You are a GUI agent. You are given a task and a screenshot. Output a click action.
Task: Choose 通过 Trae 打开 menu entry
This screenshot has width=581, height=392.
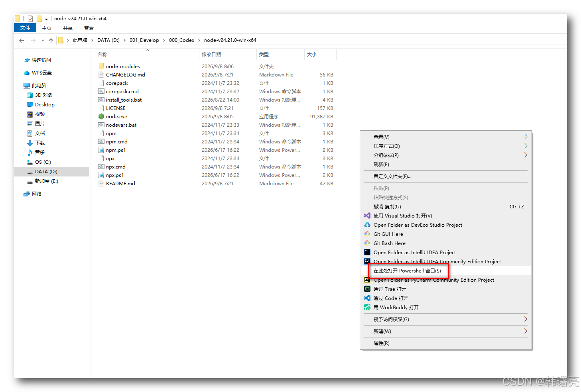tap(446, 289)
